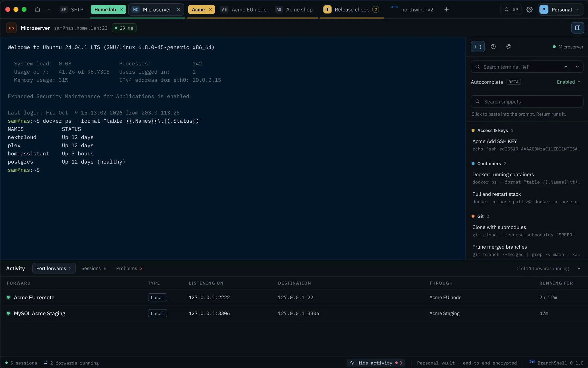
Task: Select the Git snippet group
Action: 480,216
